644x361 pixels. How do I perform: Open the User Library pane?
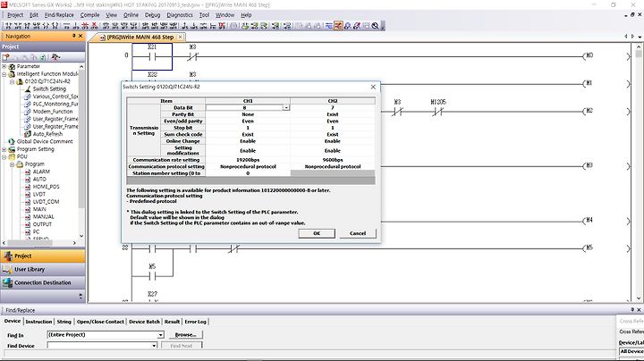43,270
